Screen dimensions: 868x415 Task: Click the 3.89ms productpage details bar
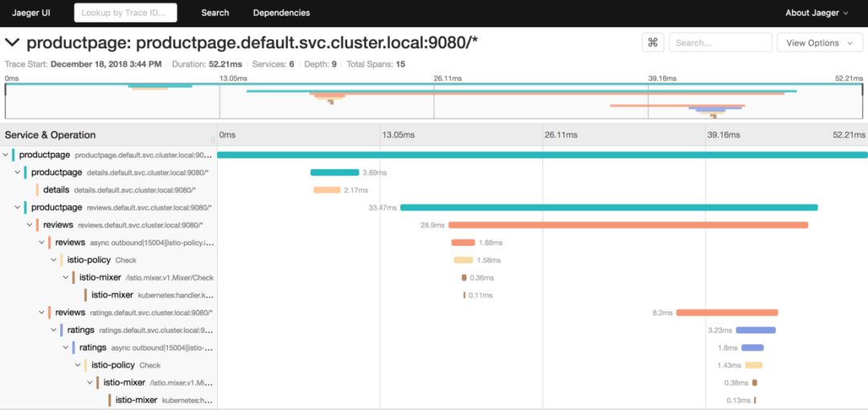coord(334,172)
